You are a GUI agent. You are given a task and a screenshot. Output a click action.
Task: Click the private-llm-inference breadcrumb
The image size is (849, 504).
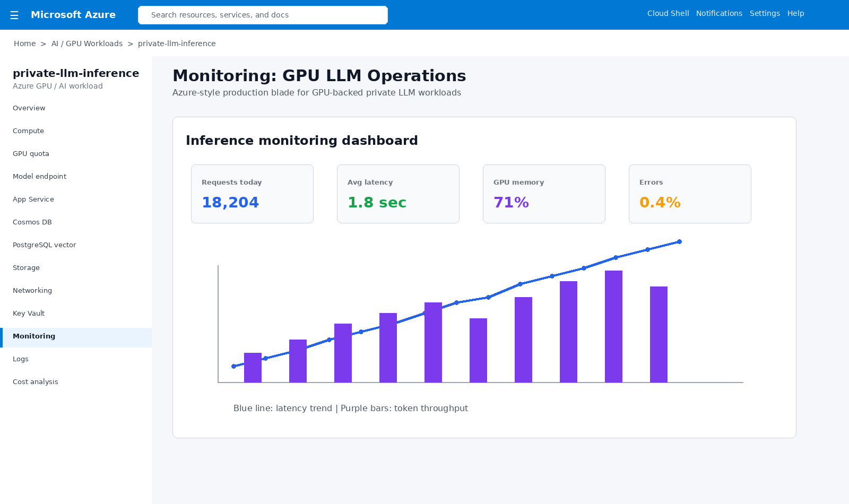coord(177,44)
